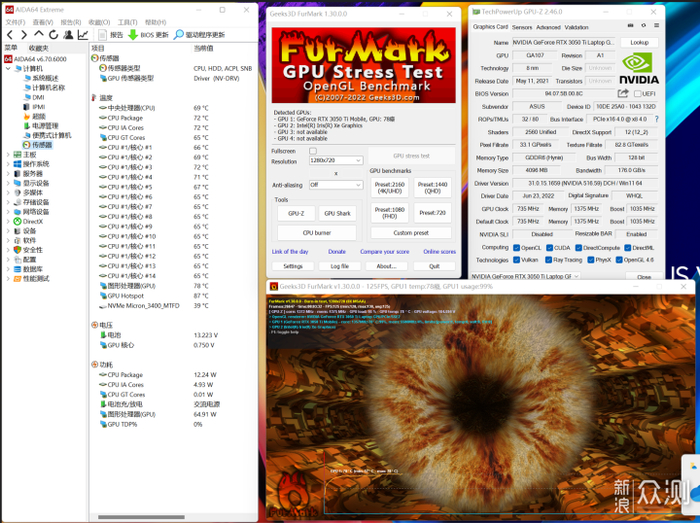
Task: Click the forward arrow in AIDA64 toolbar
Action: point(24,35)
